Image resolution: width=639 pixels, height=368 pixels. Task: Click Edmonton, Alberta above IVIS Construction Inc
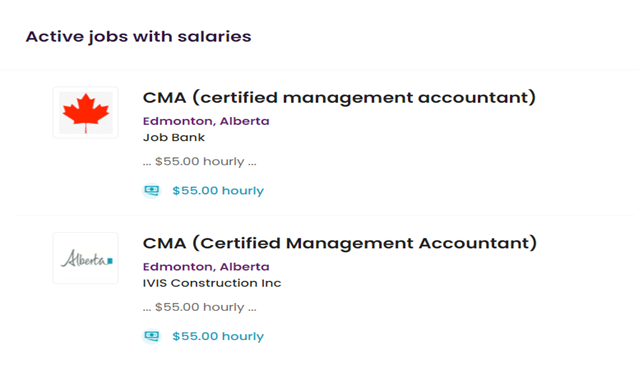click(x=206, y=267)
